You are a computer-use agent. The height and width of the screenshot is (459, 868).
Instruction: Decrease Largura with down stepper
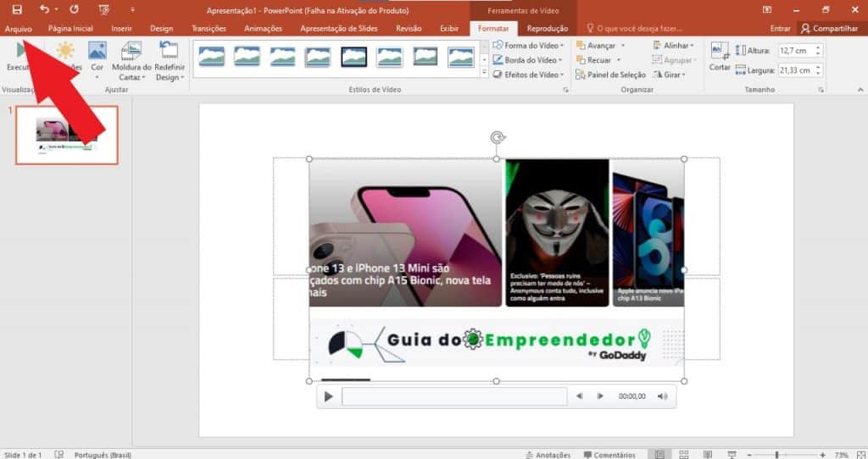pyautogui.click(x=818, y=74)
